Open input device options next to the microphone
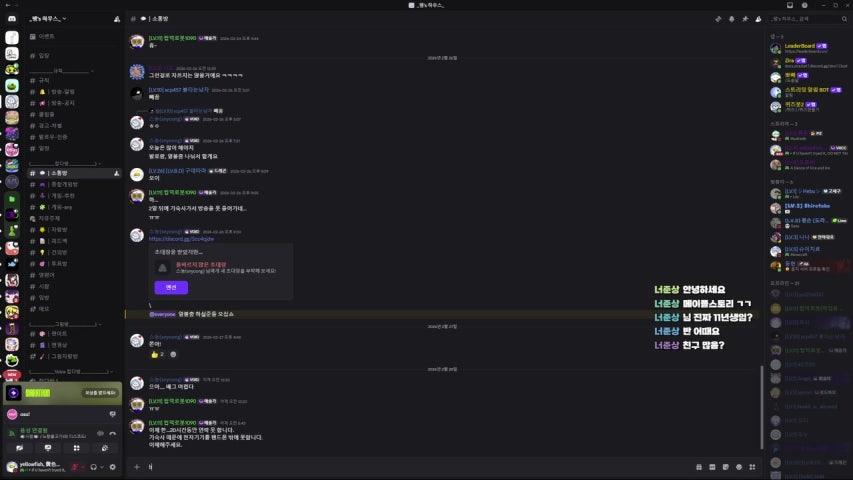853x480 pixels. [x=83, y=467]
